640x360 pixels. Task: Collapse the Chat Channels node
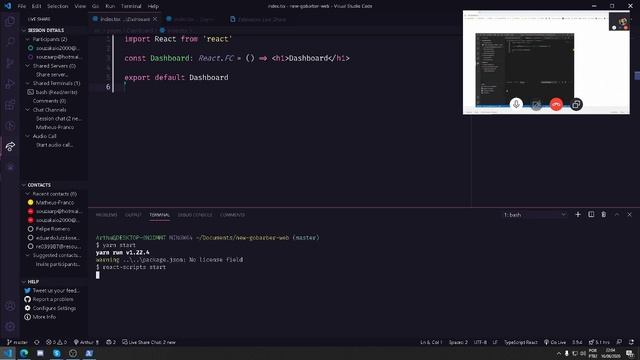[28, 110]
